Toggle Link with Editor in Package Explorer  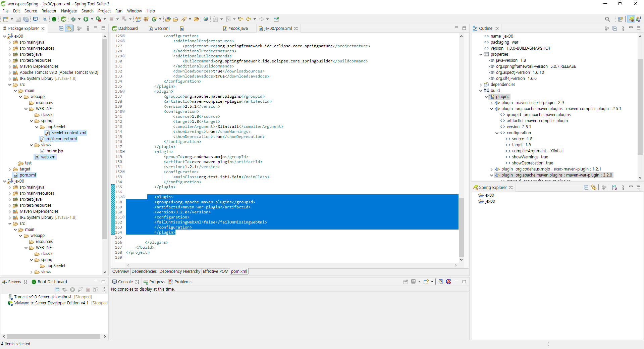click(69, 29)
